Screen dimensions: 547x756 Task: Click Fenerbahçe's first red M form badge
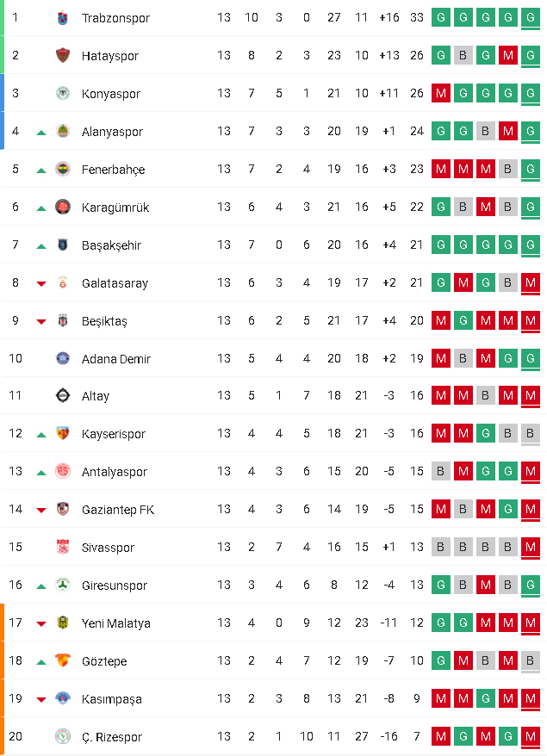(x=441, y=170)
